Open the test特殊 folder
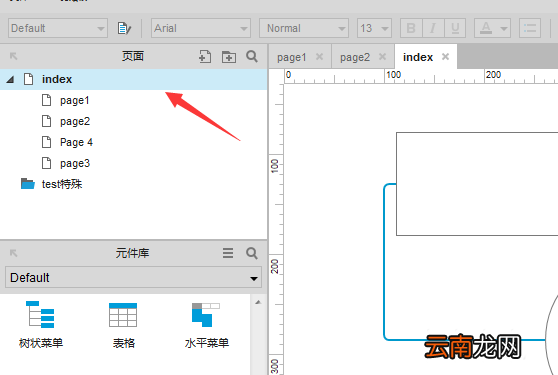The width and height of the screenshot is (558, 375). pos(62,184)
